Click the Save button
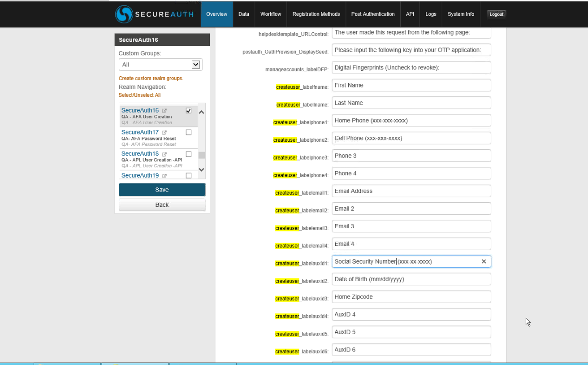Screen dimensions: 588x365 pos(162,190)
